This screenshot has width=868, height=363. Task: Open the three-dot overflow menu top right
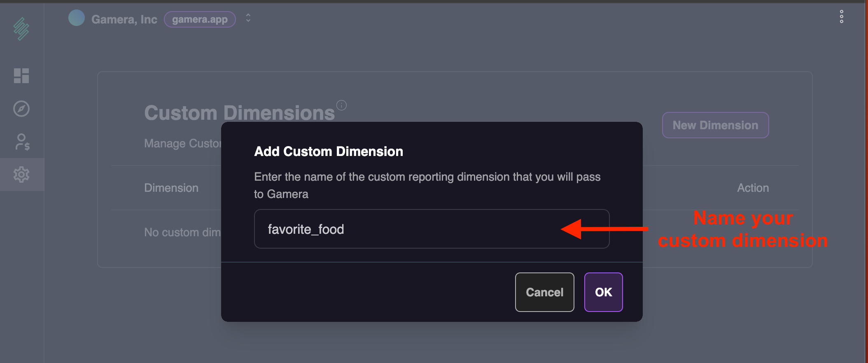(x=842, y=16)
